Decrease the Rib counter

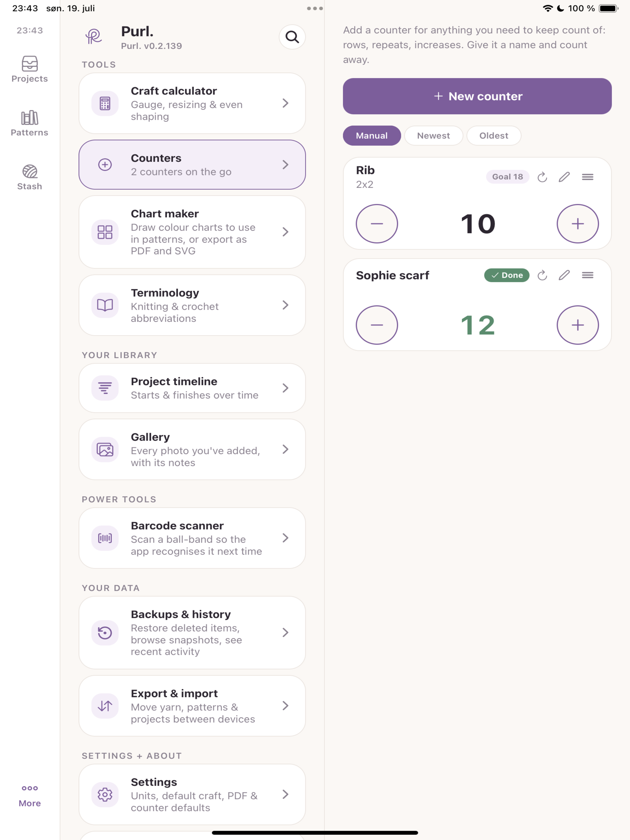[x=377, y=224]
